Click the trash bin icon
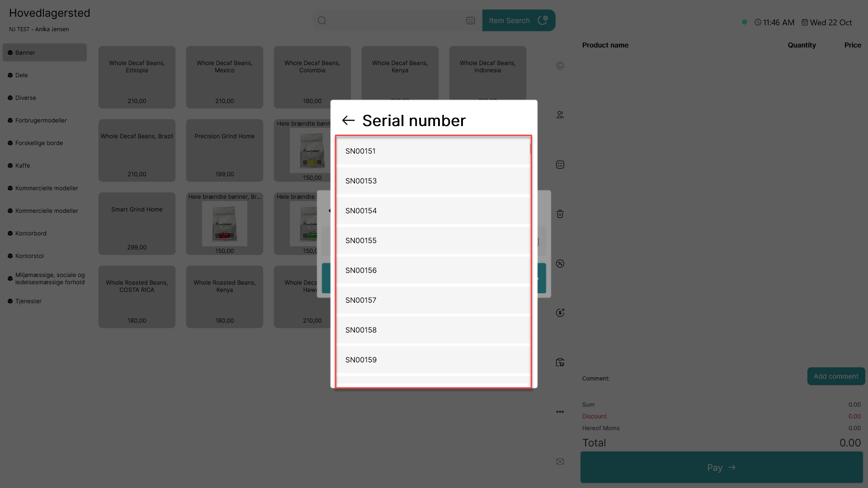The height and width of the screenshot is (488, 868). click(x=560, y=214)
